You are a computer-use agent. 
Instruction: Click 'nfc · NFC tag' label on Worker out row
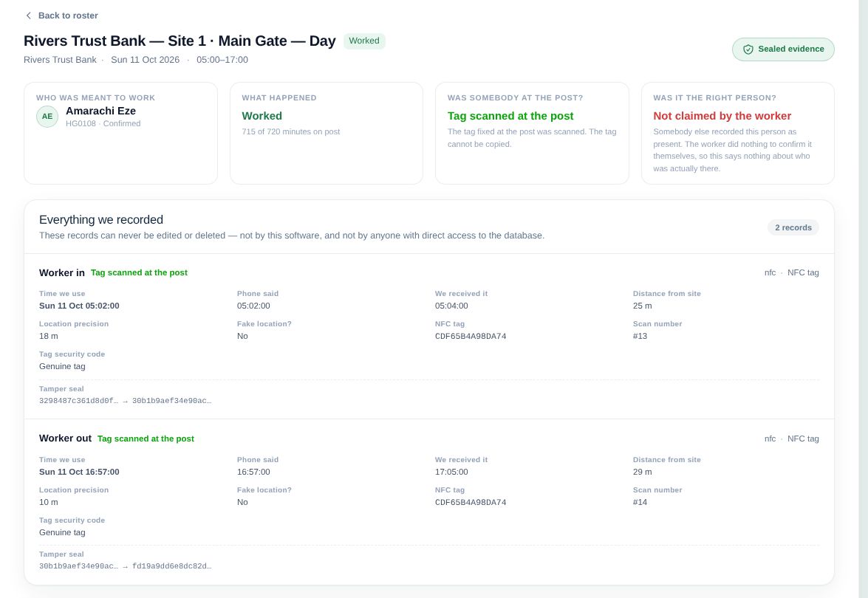pyautogui.click(x=792, y=439)
